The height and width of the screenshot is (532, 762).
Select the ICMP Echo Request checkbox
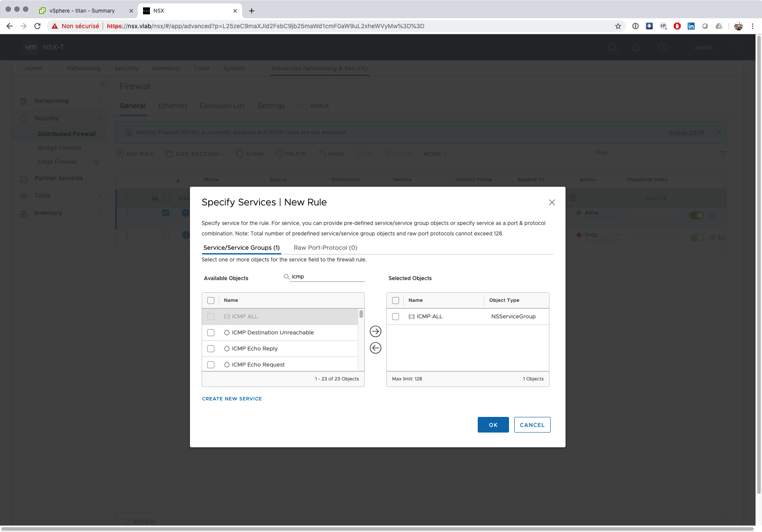point(211,365)
